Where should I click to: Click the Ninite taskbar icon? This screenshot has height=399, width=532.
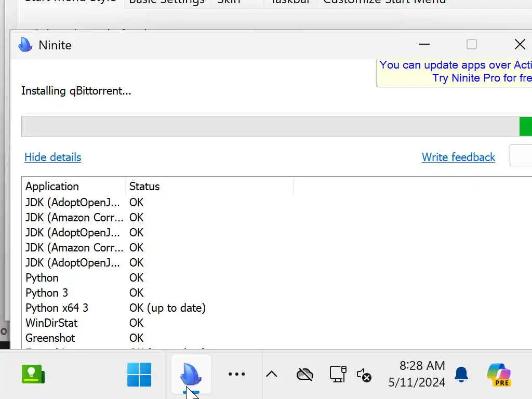click(191, 374)
